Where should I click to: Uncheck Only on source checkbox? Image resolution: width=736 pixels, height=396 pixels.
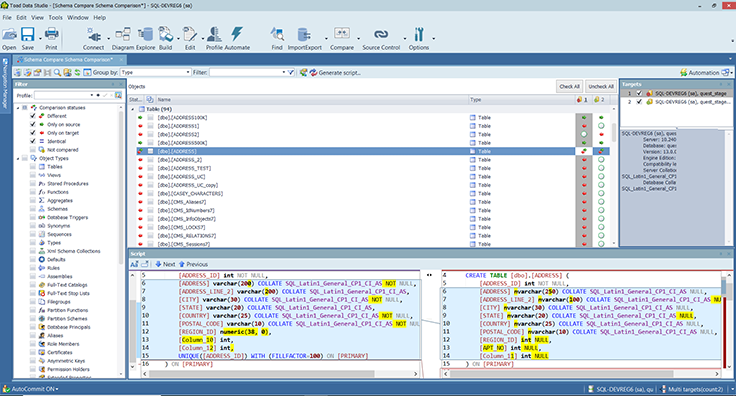[x=33, y=124]
